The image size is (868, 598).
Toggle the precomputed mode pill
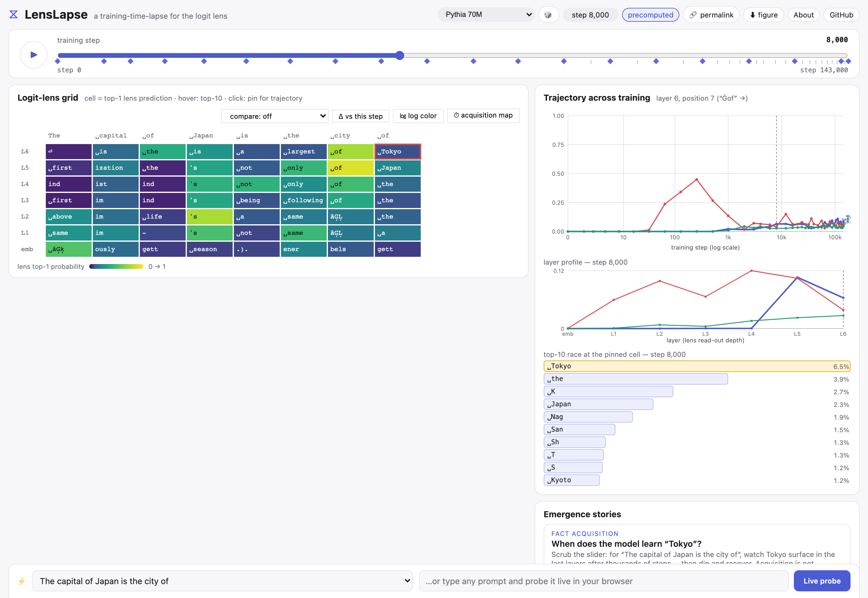[x=650, y=15]
